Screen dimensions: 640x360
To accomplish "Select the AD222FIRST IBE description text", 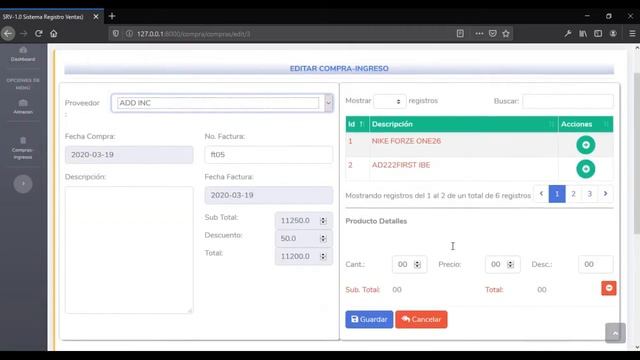I will 401,165.
